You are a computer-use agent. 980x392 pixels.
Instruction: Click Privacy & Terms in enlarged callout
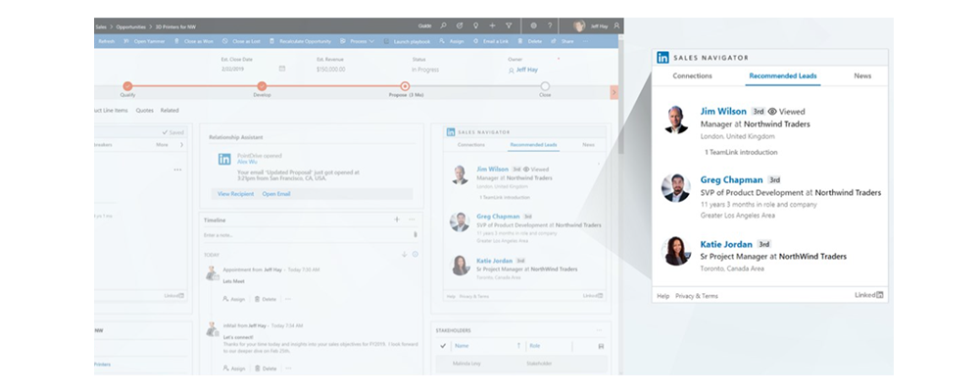click(696, 296)
